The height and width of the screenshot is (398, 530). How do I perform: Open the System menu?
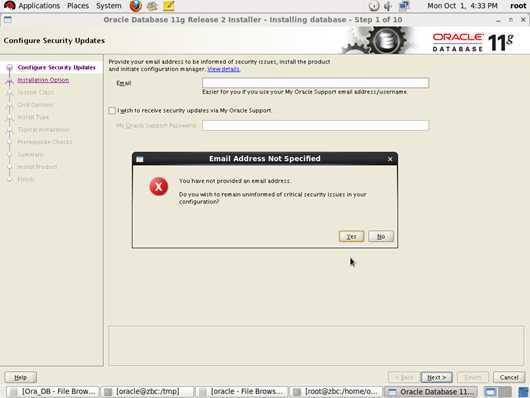point(109,6)
